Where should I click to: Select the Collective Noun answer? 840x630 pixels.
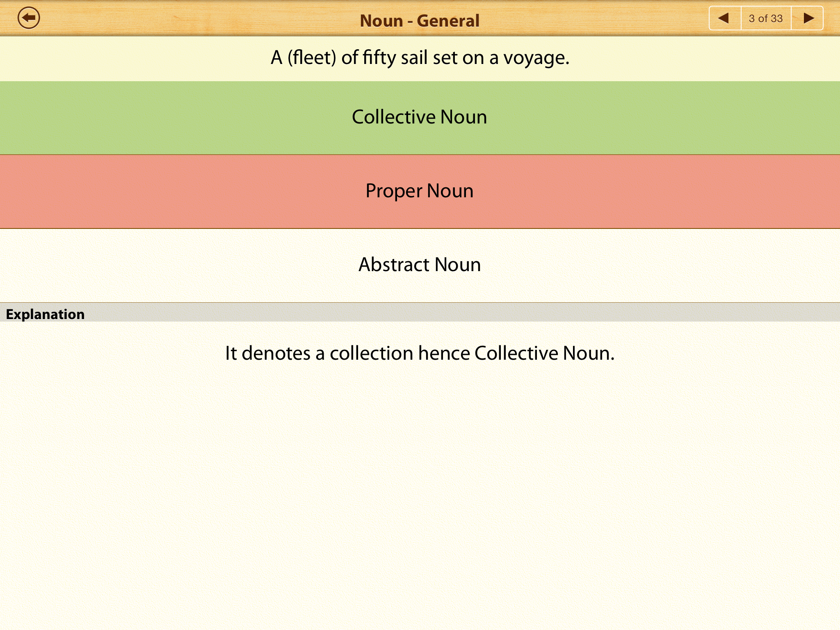(420, 117)
